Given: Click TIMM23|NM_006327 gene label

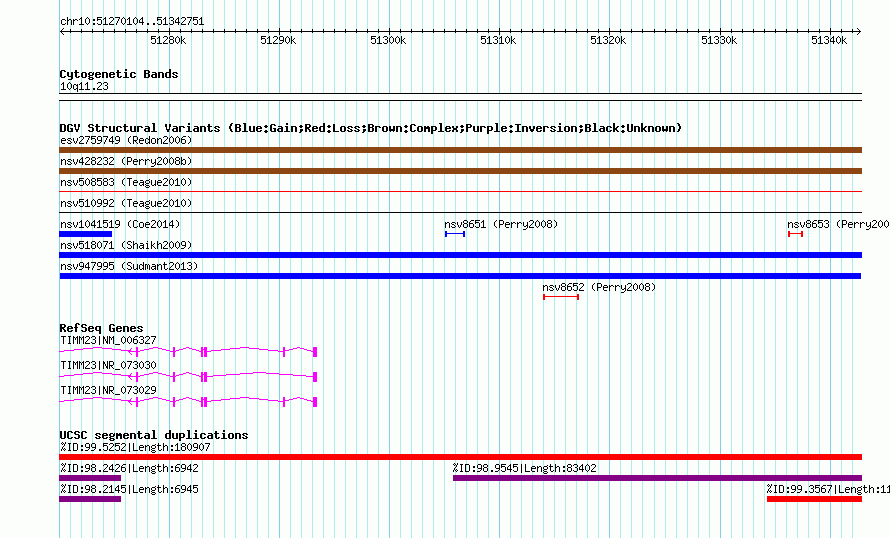Looking at the screenshot, I should pos(108,341).
